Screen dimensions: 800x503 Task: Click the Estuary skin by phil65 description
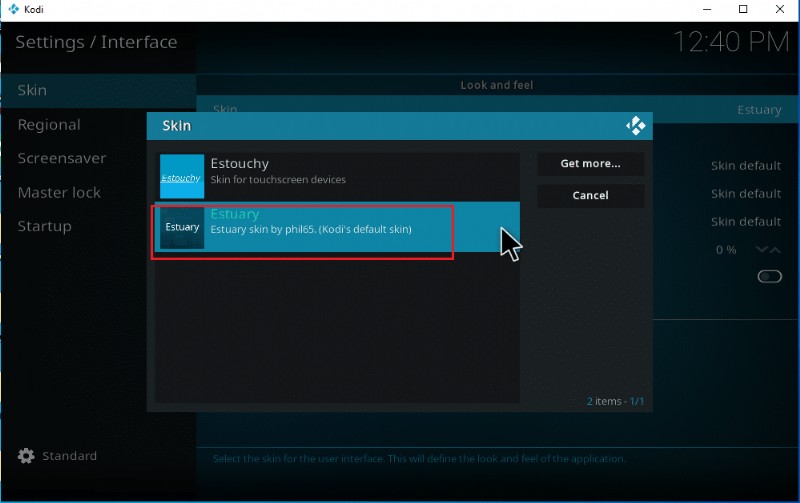click(311, 229)
